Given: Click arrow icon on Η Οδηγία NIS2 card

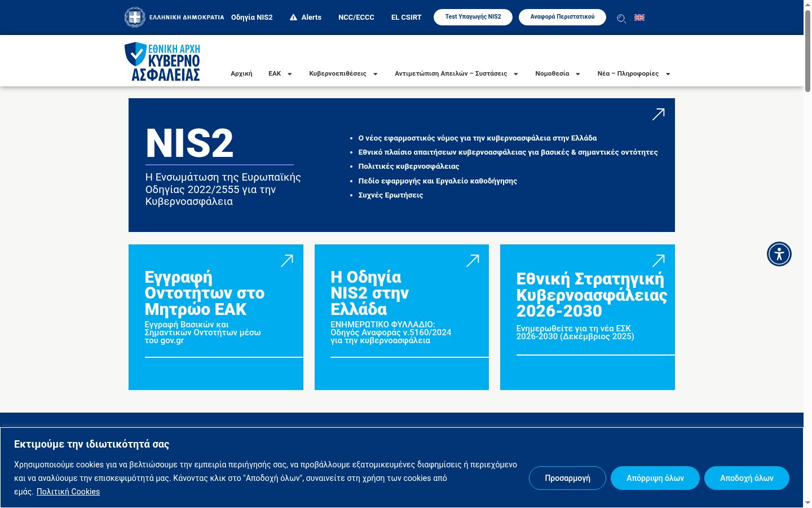Looking at the screenshot, I should [x=473, y=260].
